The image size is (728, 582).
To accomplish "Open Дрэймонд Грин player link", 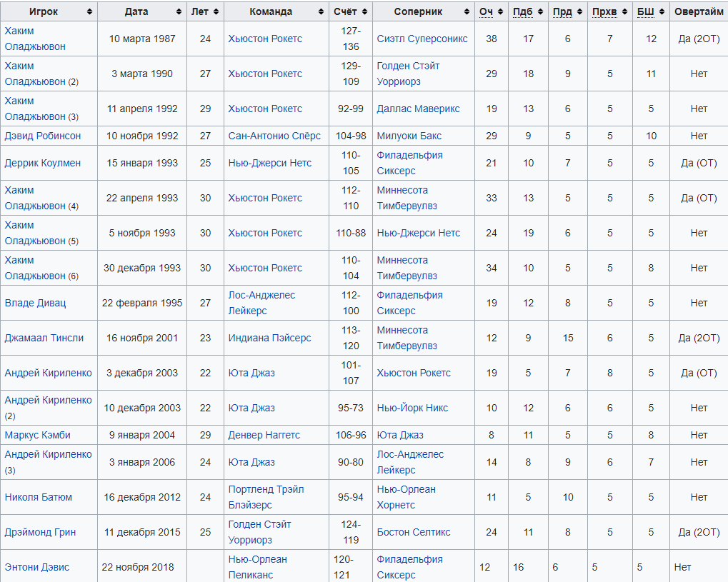I will coord(41,532).
